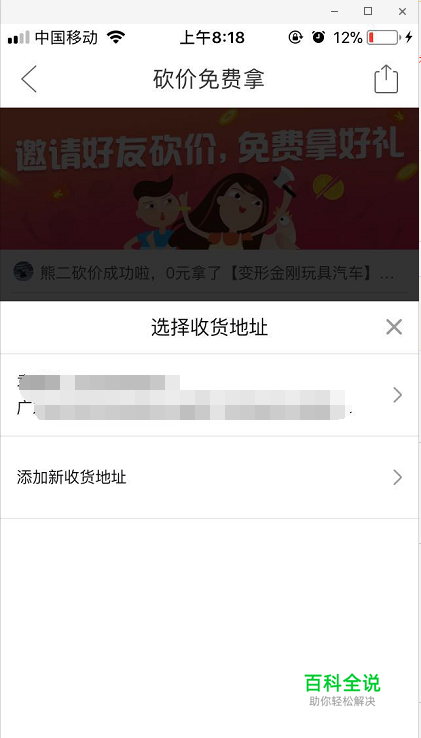Screen dimensions: 421x738
Task: Minimize the emulator window
Action: 334,11
